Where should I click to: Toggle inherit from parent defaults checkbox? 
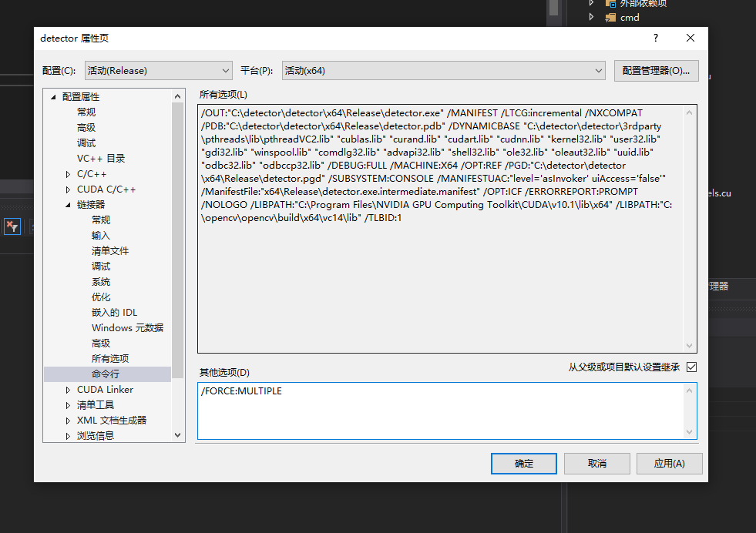691,367
